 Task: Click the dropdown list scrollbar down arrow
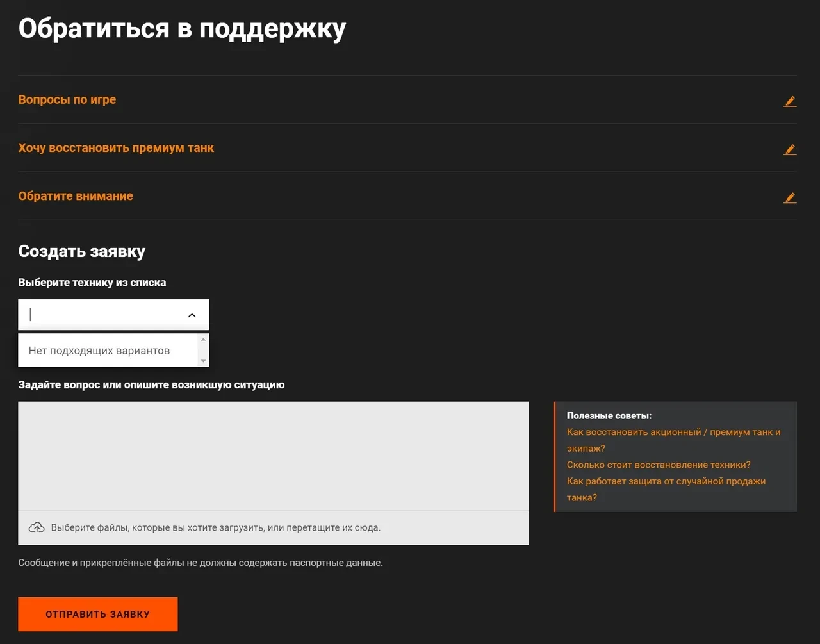click(204, 361)
